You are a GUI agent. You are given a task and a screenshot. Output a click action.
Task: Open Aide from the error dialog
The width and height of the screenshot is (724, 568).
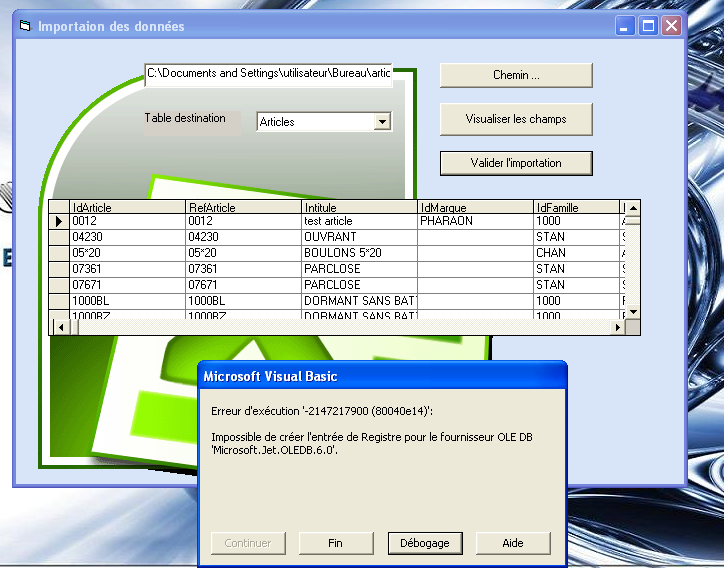point(513,543)
